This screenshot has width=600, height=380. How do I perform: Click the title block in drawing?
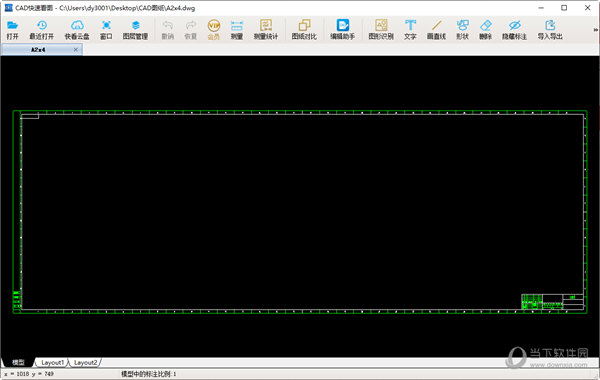pyautogui.click(x=553, y=302)
